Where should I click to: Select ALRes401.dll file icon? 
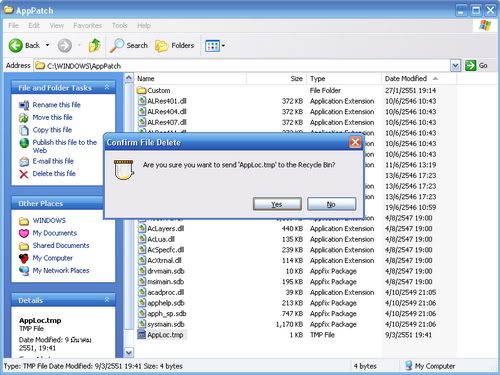point(142,101)
